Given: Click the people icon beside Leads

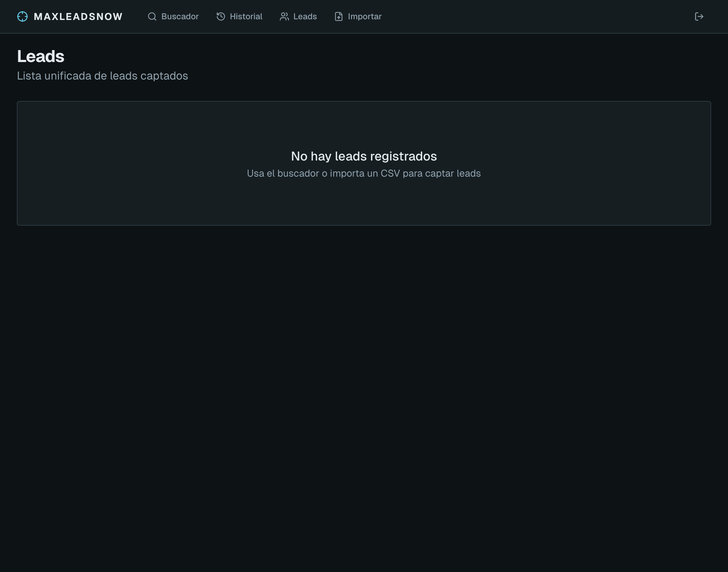Looking at the screenshot, I should click(284, 16).
